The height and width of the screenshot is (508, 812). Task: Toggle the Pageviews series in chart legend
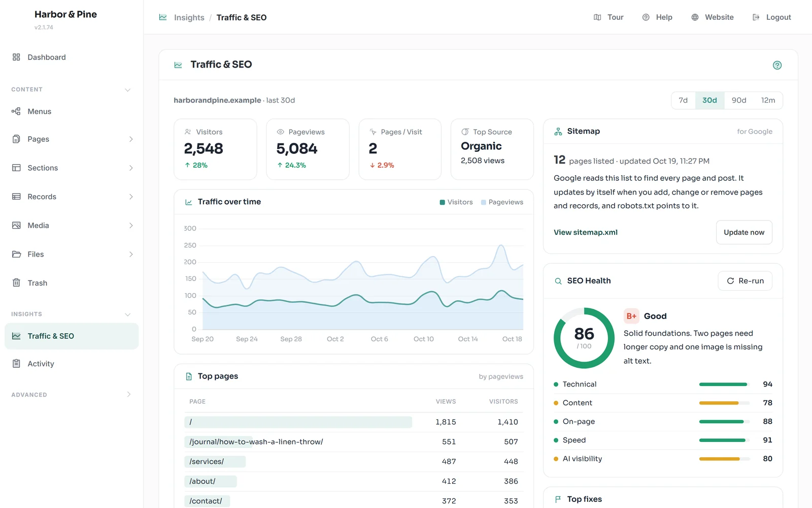click(x=502, y=202)
